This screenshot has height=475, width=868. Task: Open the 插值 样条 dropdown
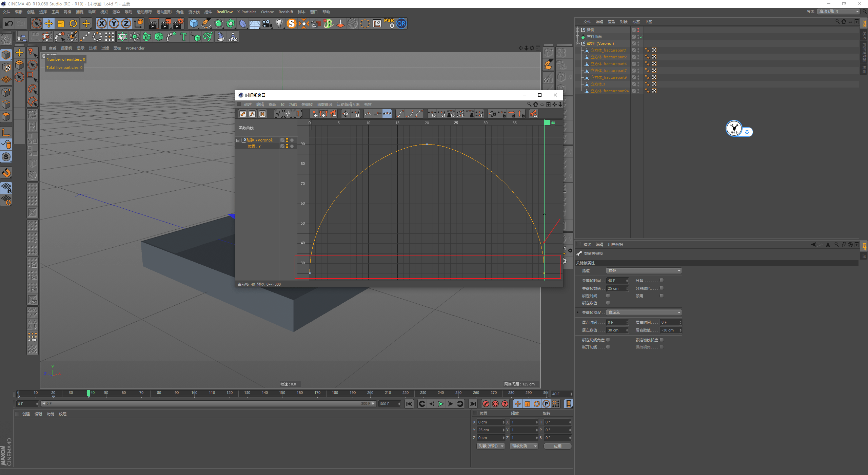click(x=644, y=270)
